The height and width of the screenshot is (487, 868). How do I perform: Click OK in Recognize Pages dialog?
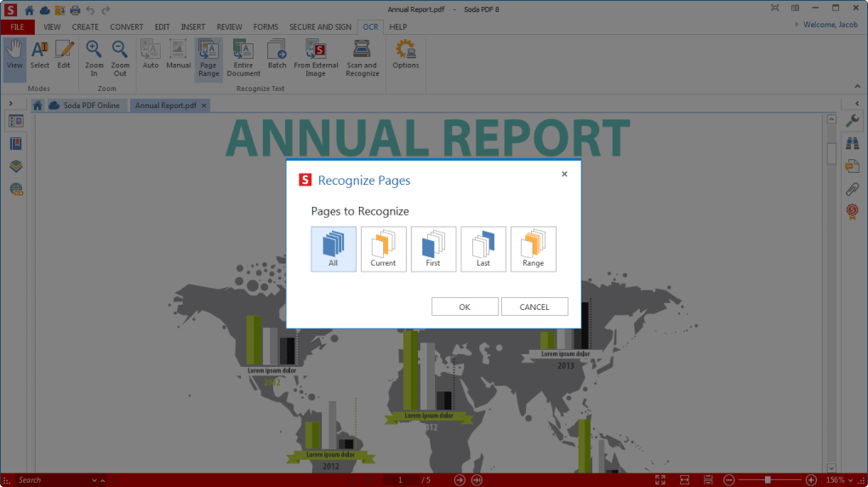(465, 307)
